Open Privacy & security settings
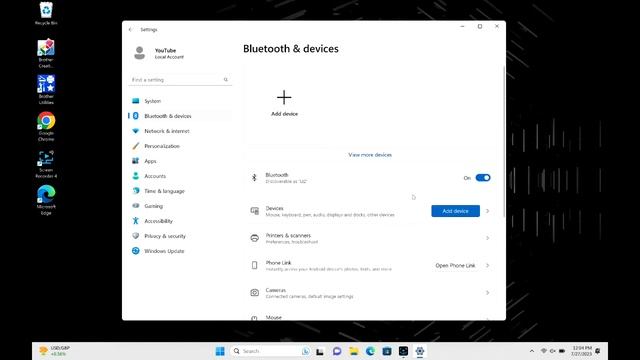 tap(180, 236)
